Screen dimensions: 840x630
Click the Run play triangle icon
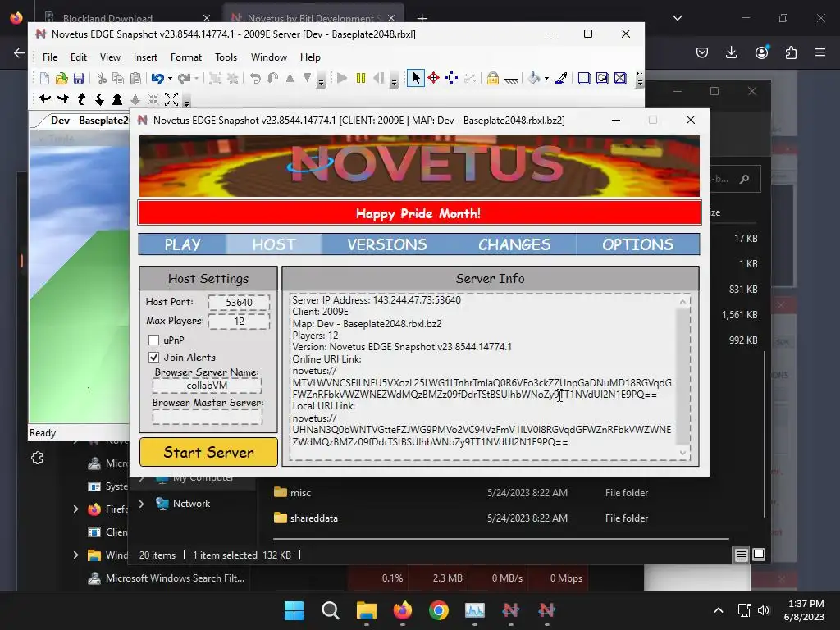pyautogui.click(x=342, y=78)
